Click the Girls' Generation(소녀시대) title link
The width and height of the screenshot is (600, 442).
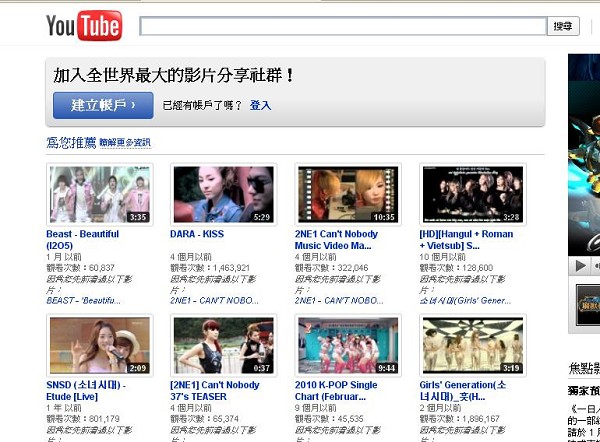pyautogui.click(x=463, y=391)
